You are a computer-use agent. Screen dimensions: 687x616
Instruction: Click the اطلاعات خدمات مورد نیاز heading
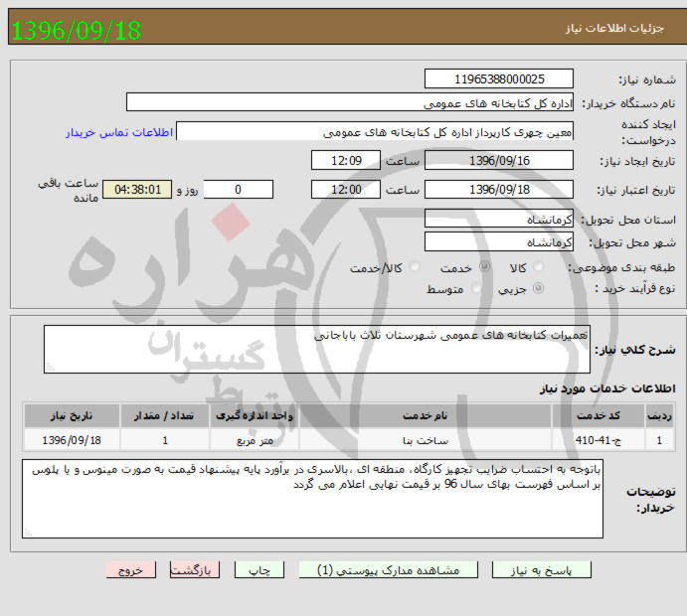click(607, 388)
